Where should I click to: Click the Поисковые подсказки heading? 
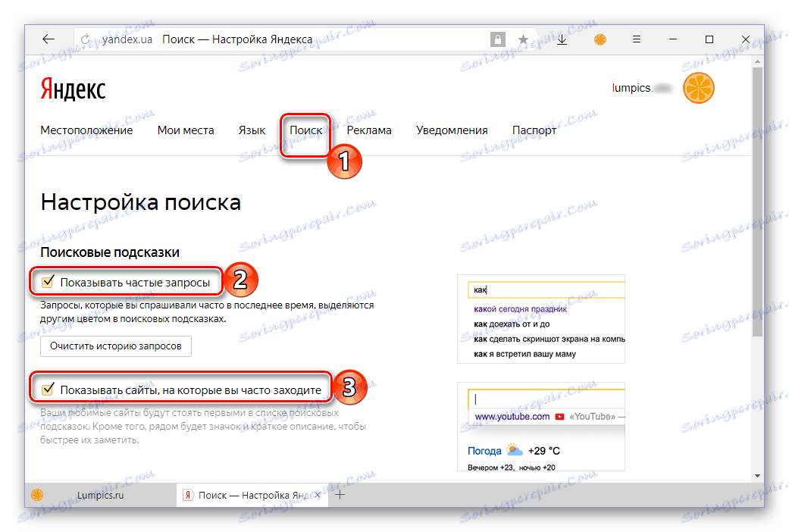[110, 252]
